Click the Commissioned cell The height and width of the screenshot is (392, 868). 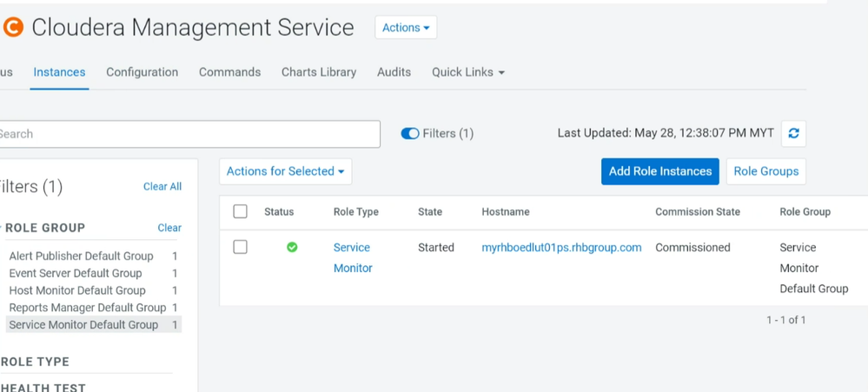click(x=692, y=248)
